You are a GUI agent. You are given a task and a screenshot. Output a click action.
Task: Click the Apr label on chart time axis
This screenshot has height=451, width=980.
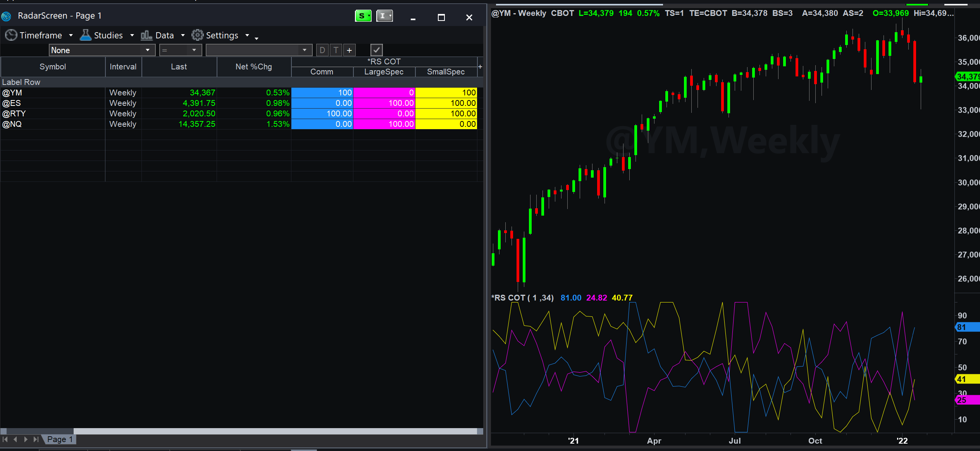(654, 441)
